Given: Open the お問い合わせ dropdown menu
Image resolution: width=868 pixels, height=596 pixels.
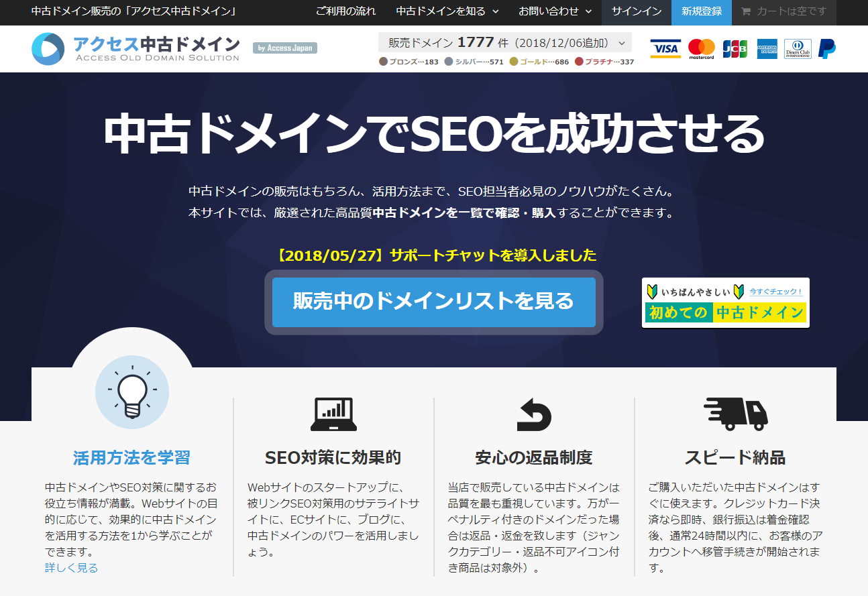Looking at the screenshot, I should click(x=555, y=12).
